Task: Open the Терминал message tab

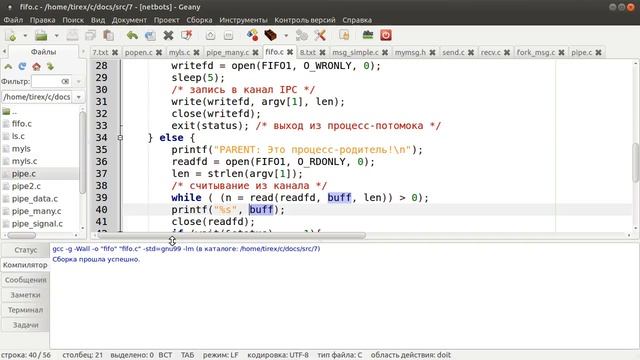Action: pyautogui.click(x=25, y=310)
